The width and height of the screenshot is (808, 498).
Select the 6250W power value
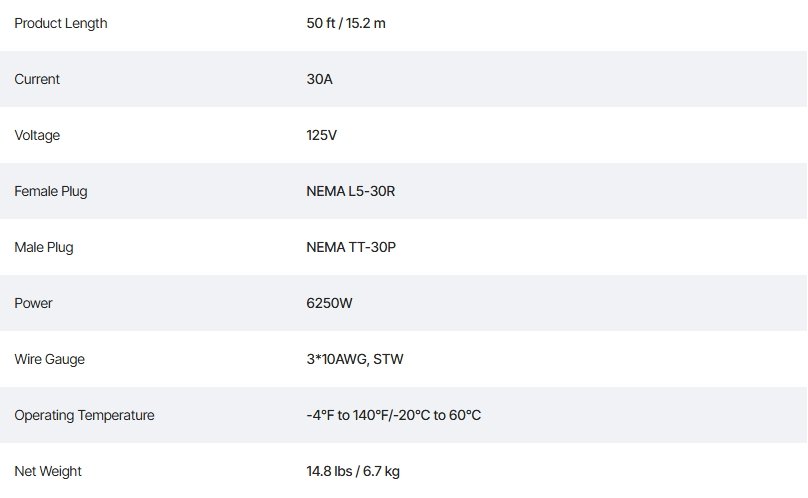click(329, 303)
